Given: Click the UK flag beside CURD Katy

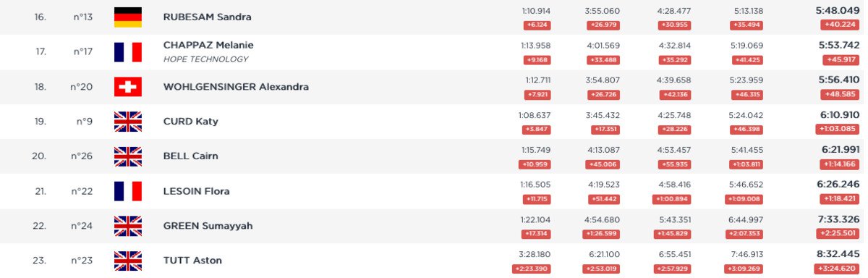Looking at the screenshot, I should click(128, 122).
